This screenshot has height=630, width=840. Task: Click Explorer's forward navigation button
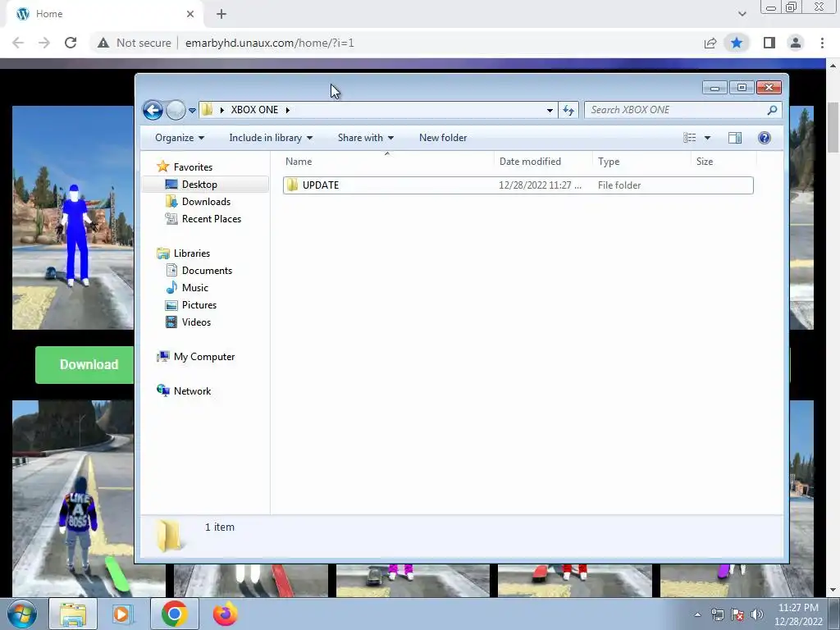point(176,111)
